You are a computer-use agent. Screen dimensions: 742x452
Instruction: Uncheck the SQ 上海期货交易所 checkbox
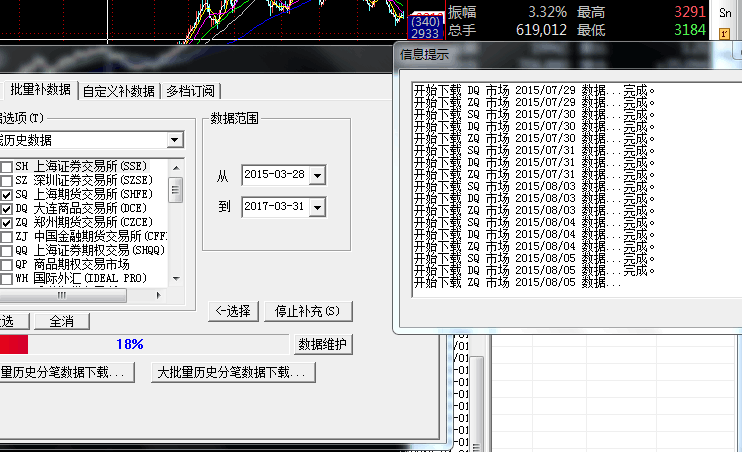[7, 194]
